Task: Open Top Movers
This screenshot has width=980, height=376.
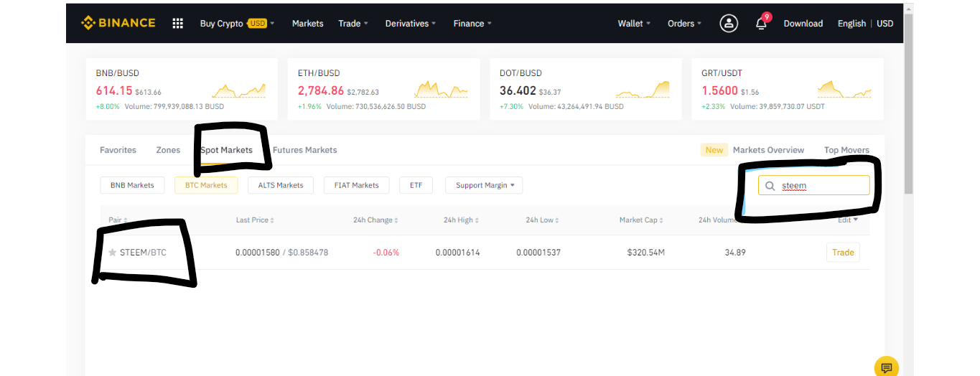Action: pos(846,150)
